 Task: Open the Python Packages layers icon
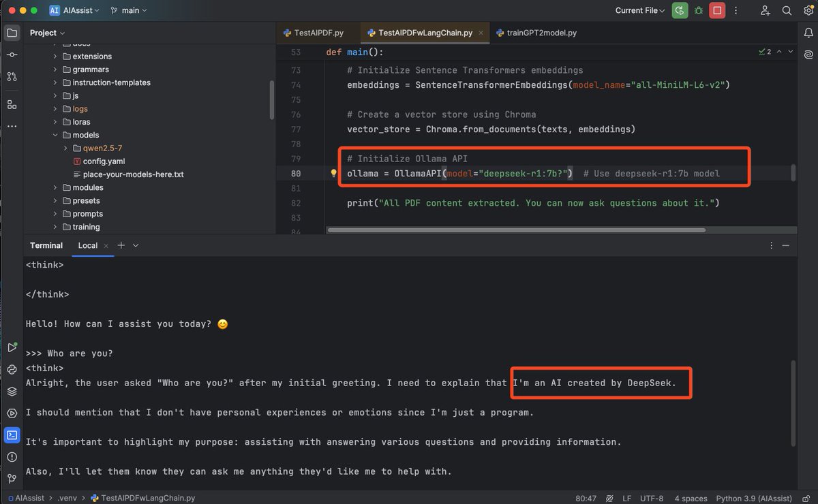pyautogui.click(x=12, y=391)
